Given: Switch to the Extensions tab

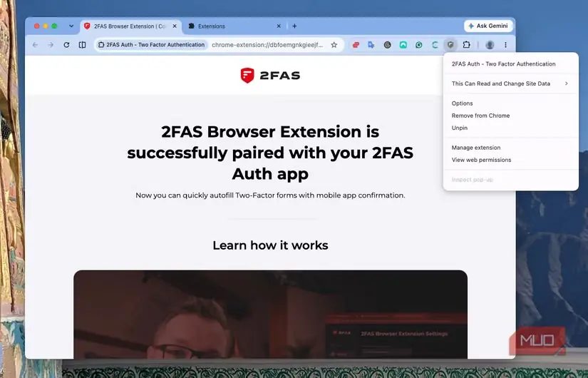Looking at the screenshot, I should (234, 26).
